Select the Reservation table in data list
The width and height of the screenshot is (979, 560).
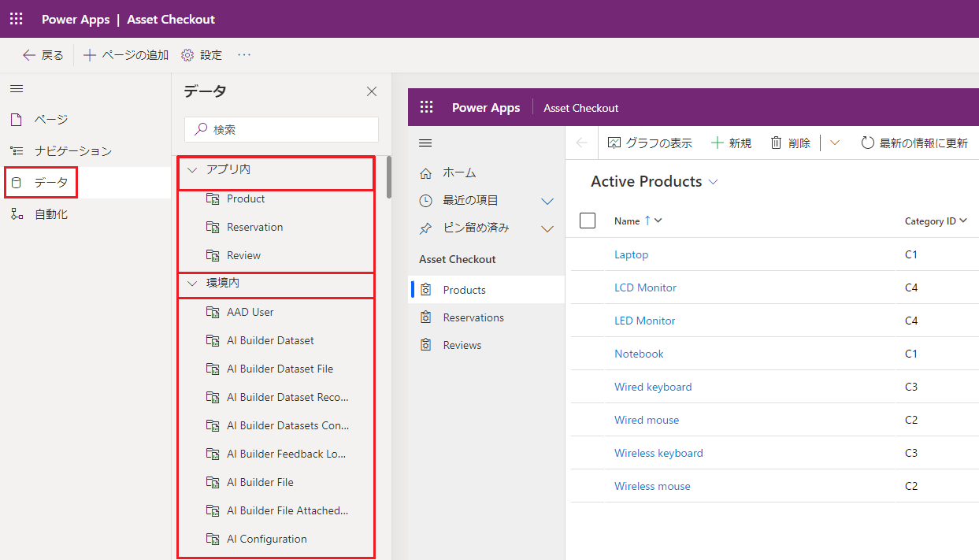(254, 227)
